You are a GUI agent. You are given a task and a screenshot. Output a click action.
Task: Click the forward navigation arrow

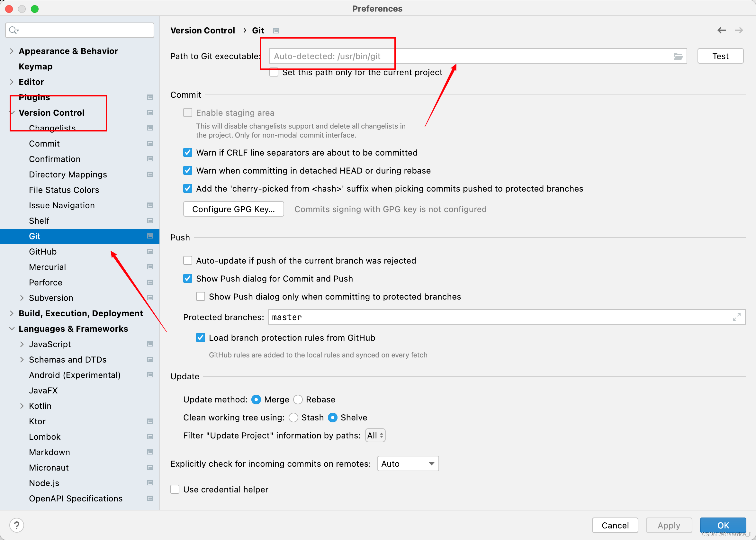click(x=739, y=30)
